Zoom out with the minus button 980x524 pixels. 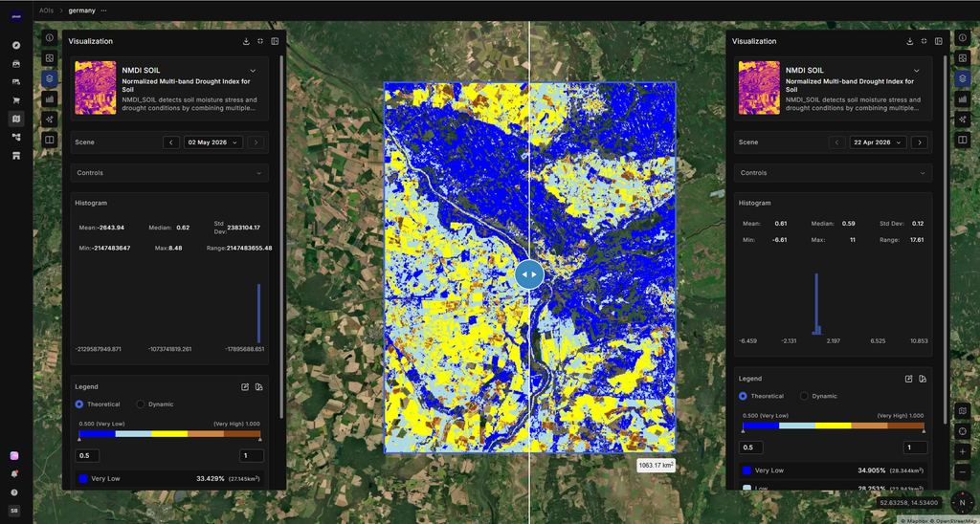(x=963, y=471)
